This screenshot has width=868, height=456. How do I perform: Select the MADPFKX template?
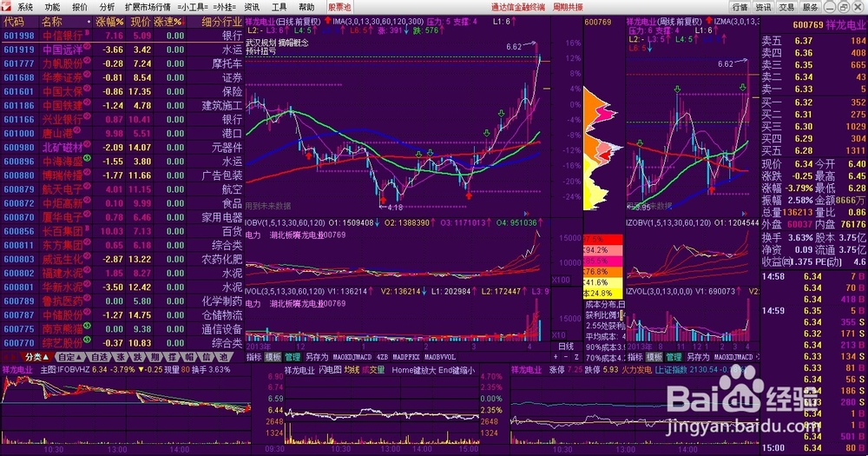coord(405,357)
